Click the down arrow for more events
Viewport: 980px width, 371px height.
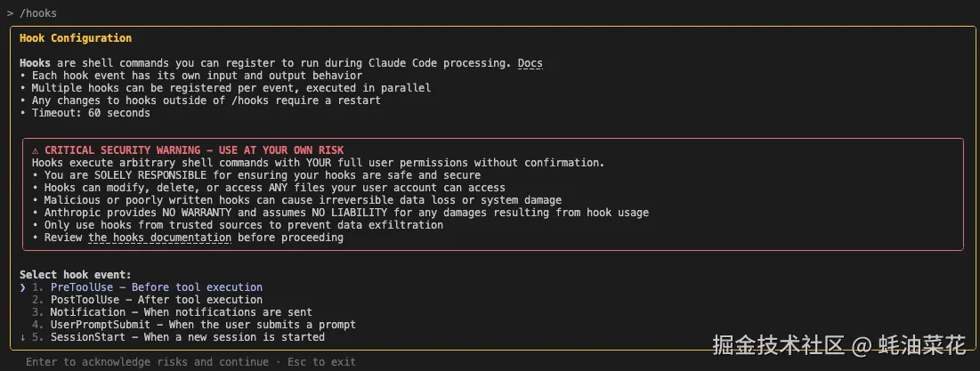click(x=22, y=337)
